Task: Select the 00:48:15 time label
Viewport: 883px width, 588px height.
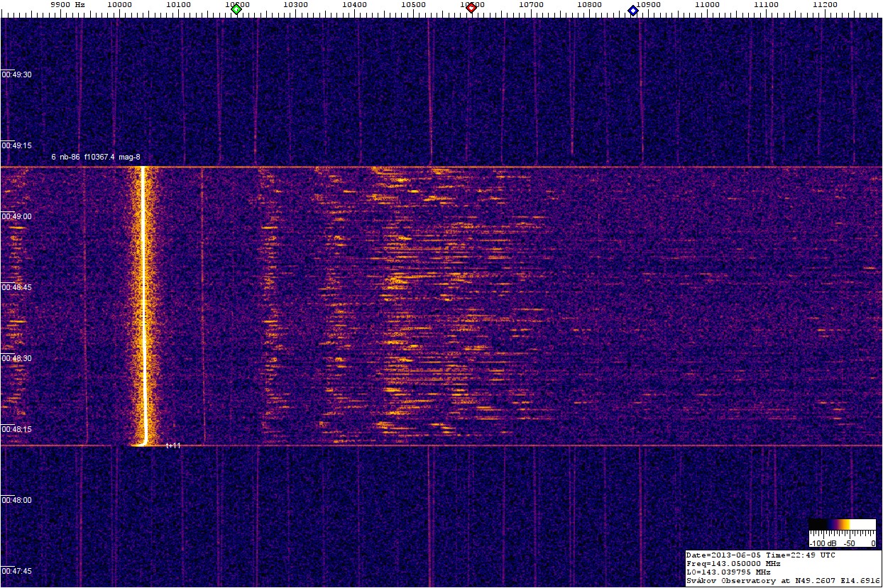Action: 17,429
